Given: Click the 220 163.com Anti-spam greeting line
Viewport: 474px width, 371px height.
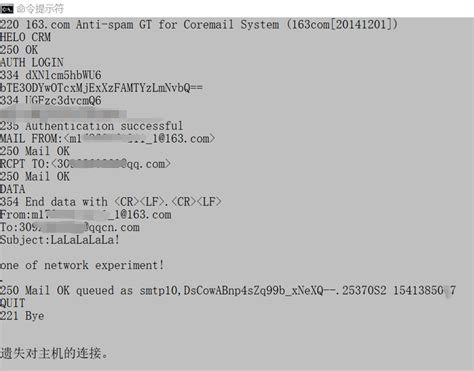Looking at the screenshot, I should (x=199, y=24).
